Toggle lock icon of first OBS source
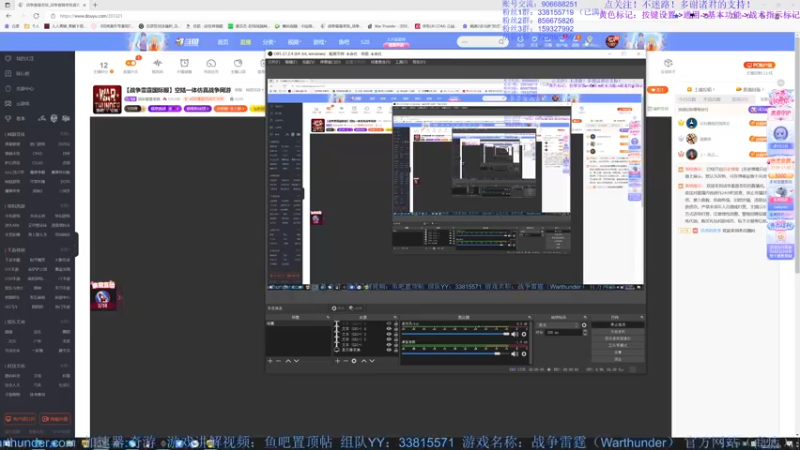 (x=396, y=324)
